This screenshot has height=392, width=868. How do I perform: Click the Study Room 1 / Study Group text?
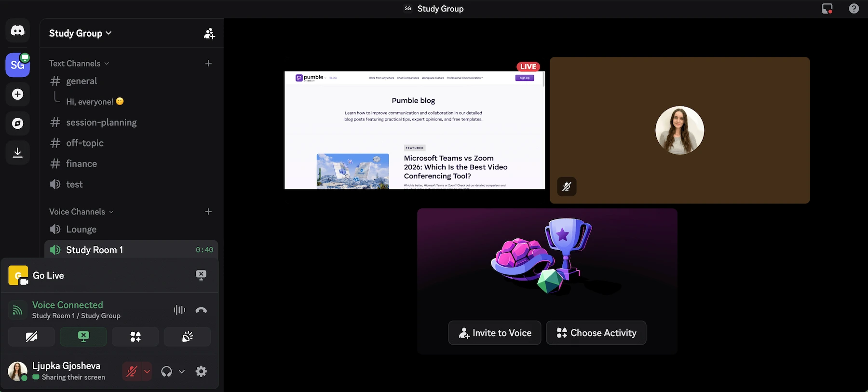coord(76,316)
